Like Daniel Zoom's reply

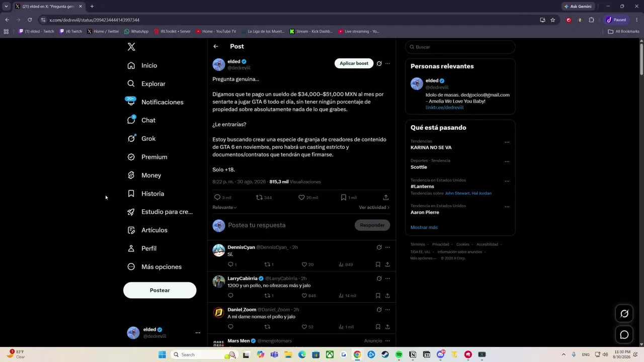click(x=304, y=327)
